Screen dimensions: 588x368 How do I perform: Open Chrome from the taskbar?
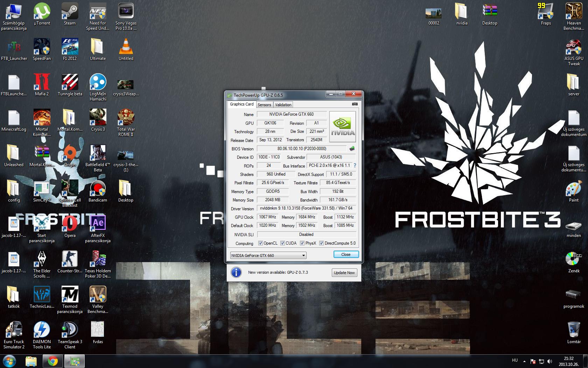coord(53,361)
